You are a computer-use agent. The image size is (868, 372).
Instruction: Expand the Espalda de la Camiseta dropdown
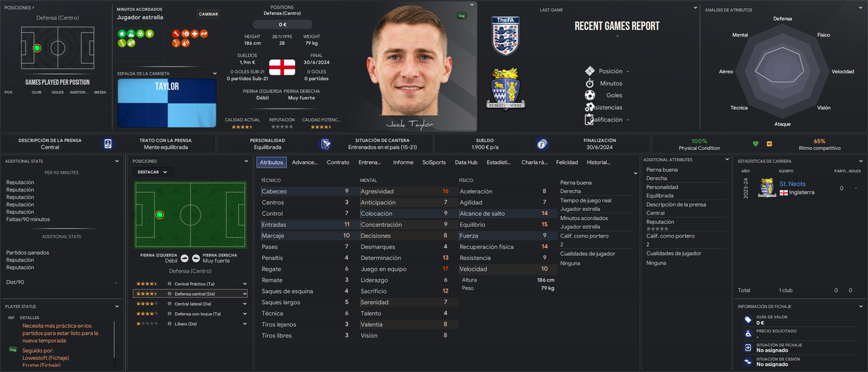click(215, 73)
